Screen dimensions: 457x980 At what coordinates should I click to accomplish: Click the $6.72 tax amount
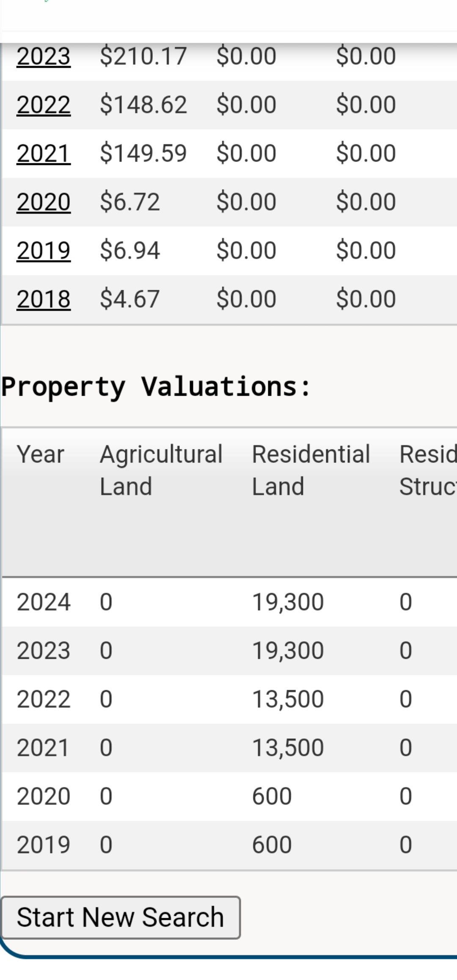130,202
